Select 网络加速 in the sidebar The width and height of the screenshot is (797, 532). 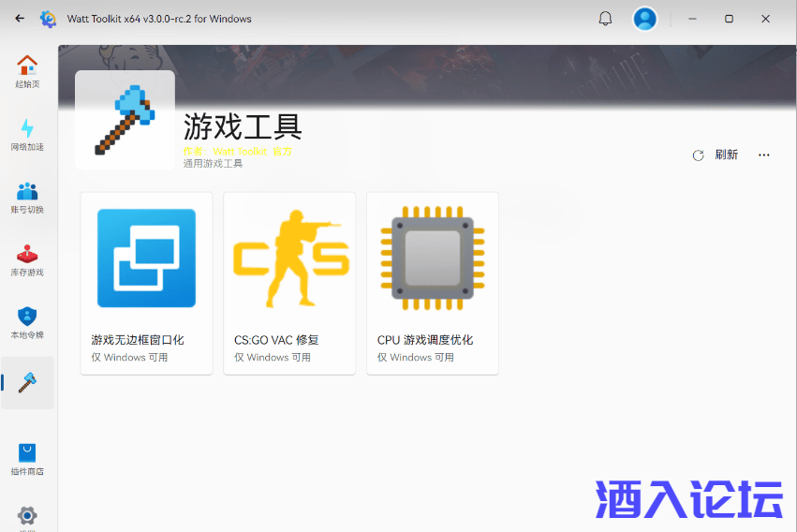coord(27,134)
